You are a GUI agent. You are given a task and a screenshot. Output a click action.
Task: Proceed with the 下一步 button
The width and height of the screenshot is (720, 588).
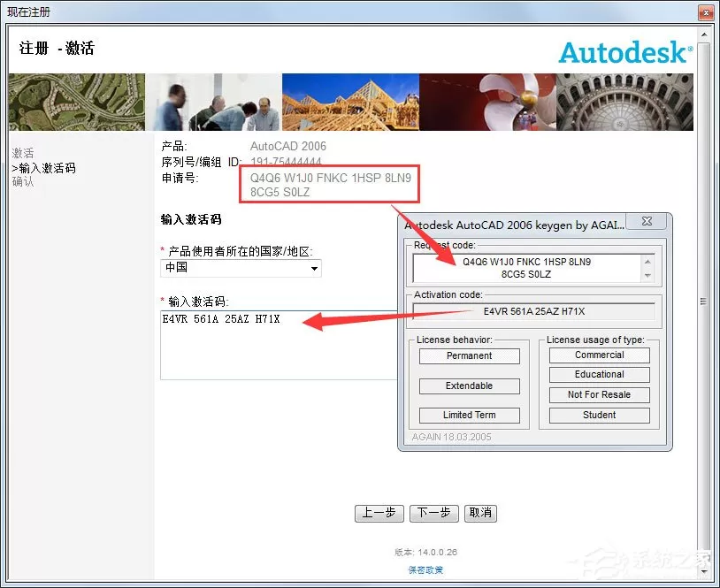(x=434, y=513)
